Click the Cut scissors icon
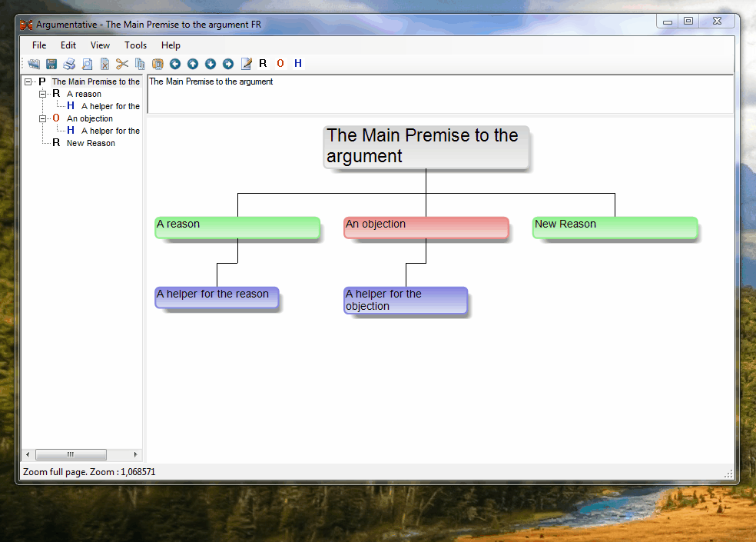756x542 pixels. click(122, 64)
